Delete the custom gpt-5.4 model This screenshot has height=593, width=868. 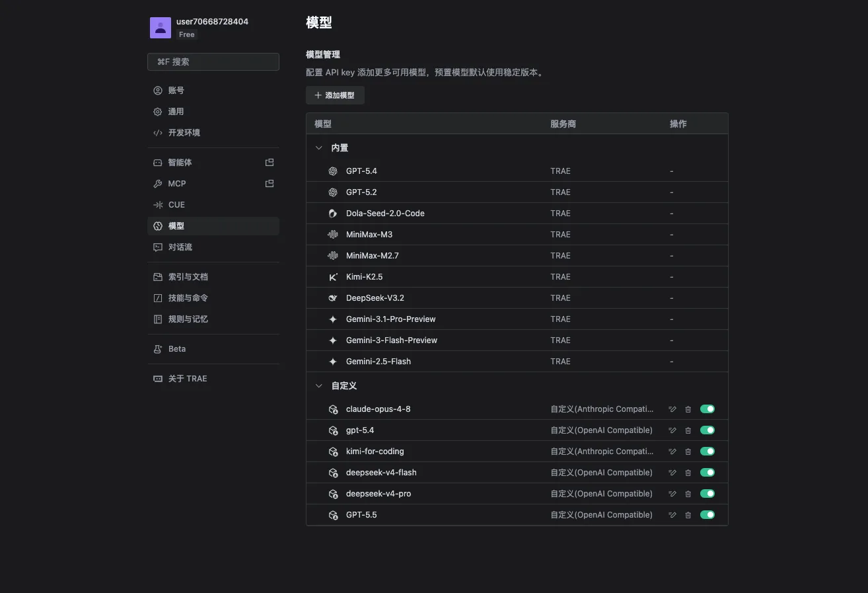point(688,430)
